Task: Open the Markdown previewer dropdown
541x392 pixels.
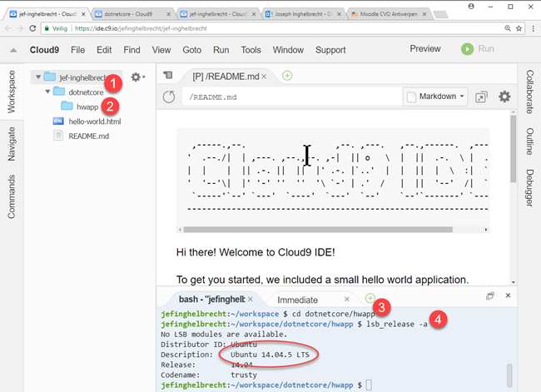Action: (x=435, y=97)
